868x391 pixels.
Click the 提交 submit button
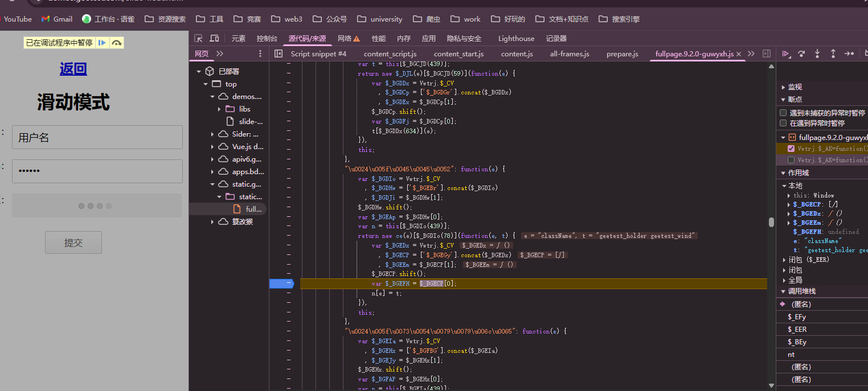coord(73,242)
